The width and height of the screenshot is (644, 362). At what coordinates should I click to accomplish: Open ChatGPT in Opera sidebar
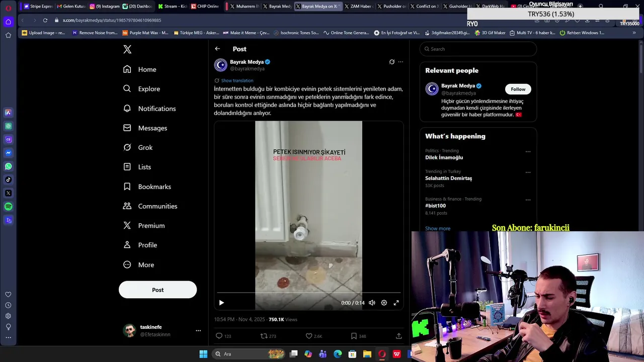pyautogui.click(x=8, y=126)
